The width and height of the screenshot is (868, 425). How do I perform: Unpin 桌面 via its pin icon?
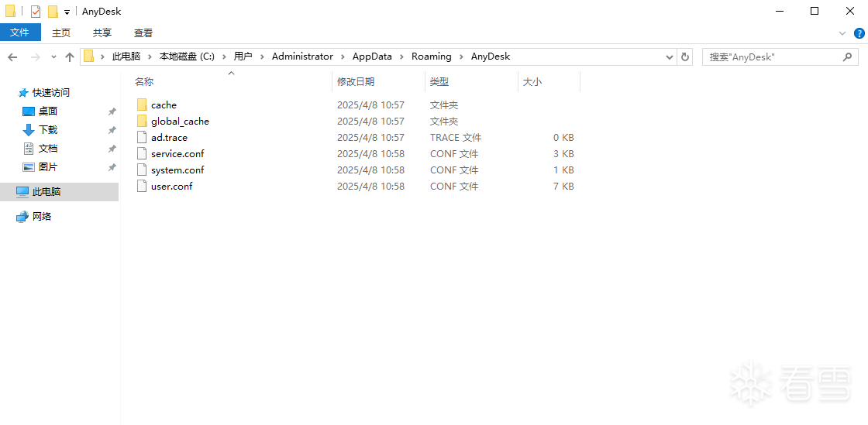pyautogui.click(x=112, y=111)
